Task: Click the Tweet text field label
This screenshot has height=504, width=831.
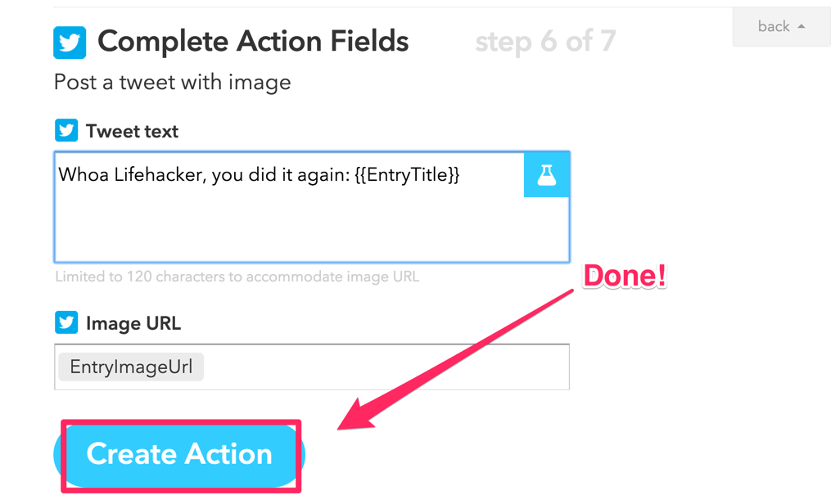Action: pos(132,131)
